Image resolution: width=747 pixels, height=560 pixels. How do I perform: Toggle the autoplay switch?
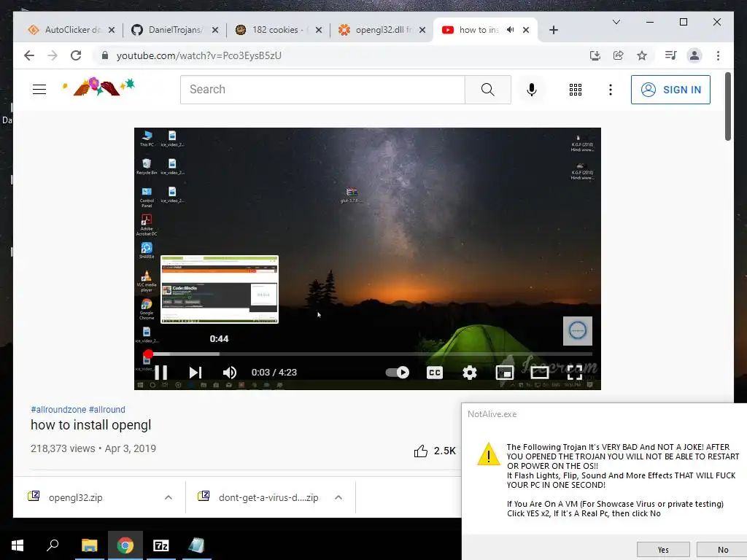click(398, 373)
